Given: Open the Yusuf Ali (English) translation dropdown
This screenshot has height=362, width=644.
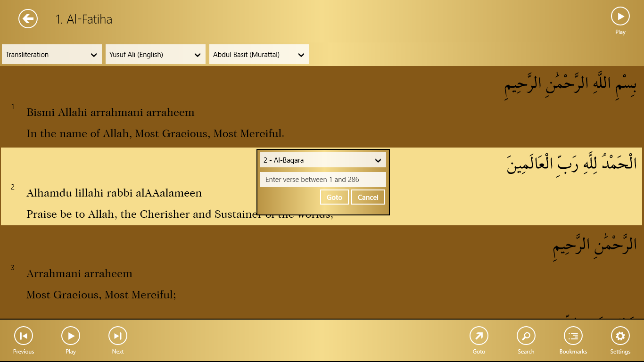Looking at the screenshot, I should (x=156, y=55).
